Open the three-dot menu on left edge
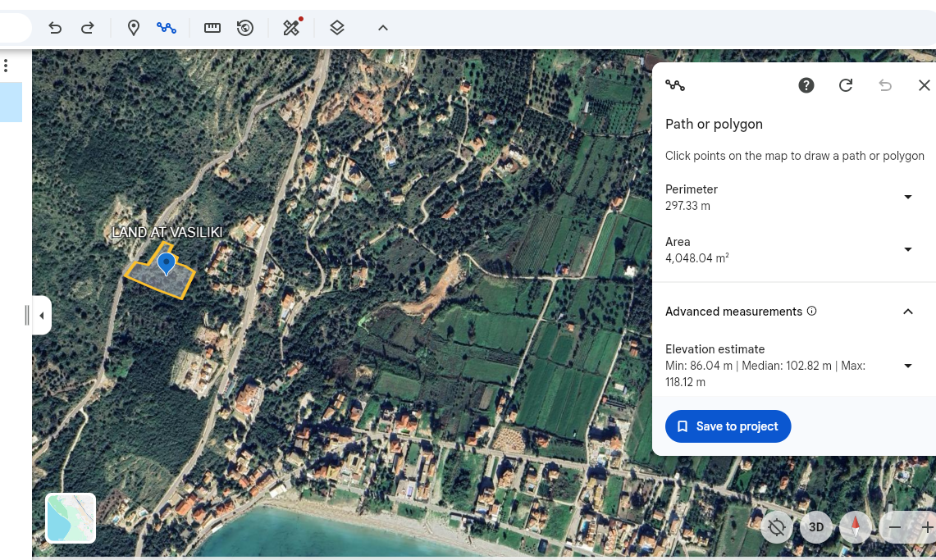This screenshot has height=560, width=936. 6,66
